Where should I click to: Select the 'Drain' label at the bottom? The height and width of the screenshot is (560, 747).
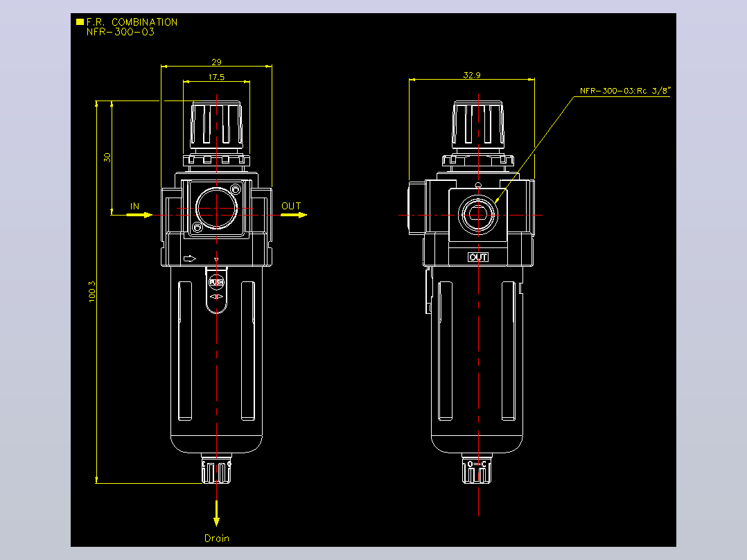[217, 538]
